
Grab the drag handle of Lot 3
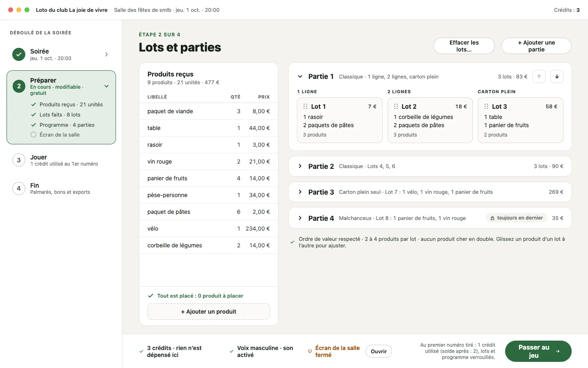[x=486, y=106]
